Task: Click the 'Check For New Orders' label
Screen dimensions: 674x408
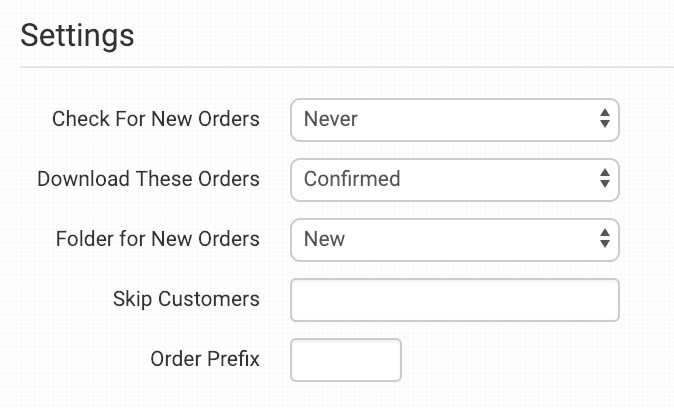Action: tap(155, 119)
